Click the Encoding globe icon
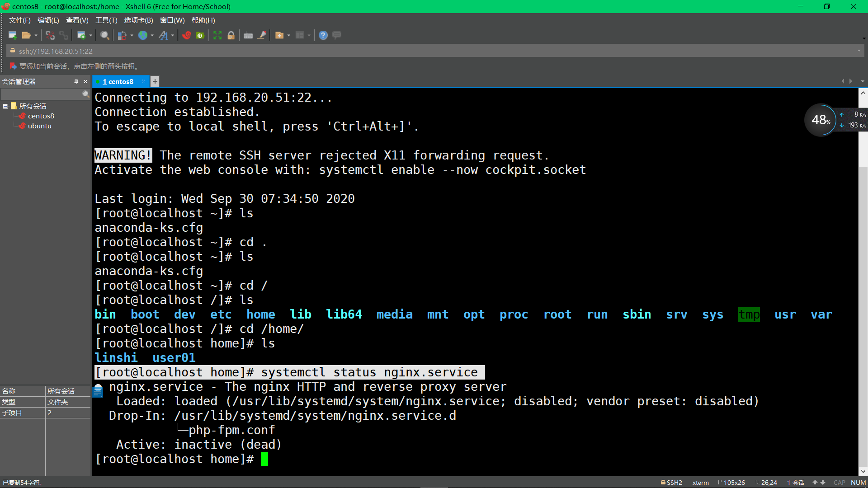This screenshot has width=868, height=488. click(143, 35)
